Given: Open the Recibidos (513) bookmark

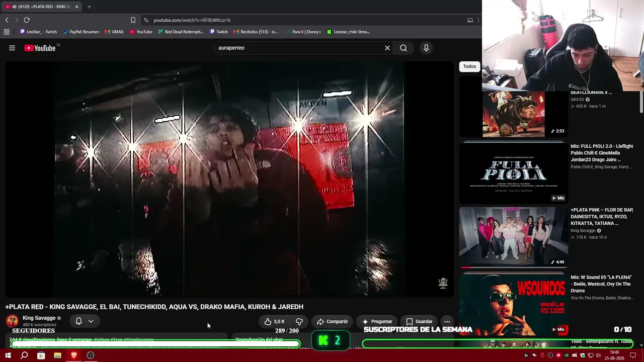Looking at the screenshot, I should [256, 32].
